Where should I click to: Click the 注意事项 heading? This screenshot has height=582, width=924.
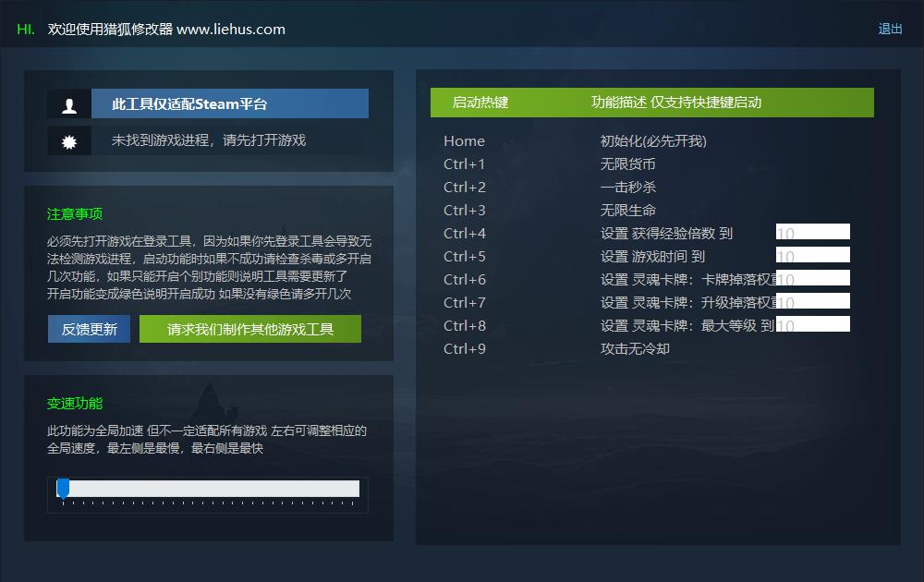click(75, 213)
